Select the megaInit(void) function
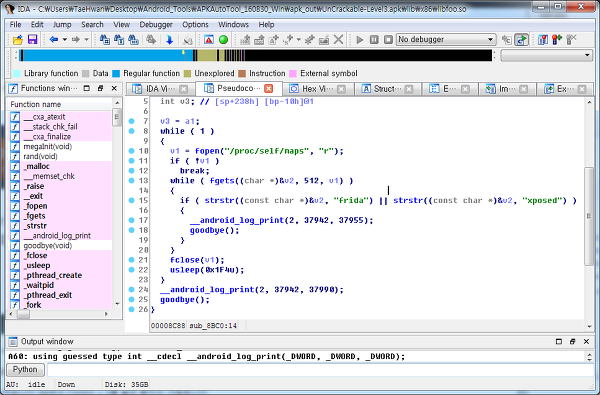Viewport: 600px width, 395px height. click(x=47, y=147)
